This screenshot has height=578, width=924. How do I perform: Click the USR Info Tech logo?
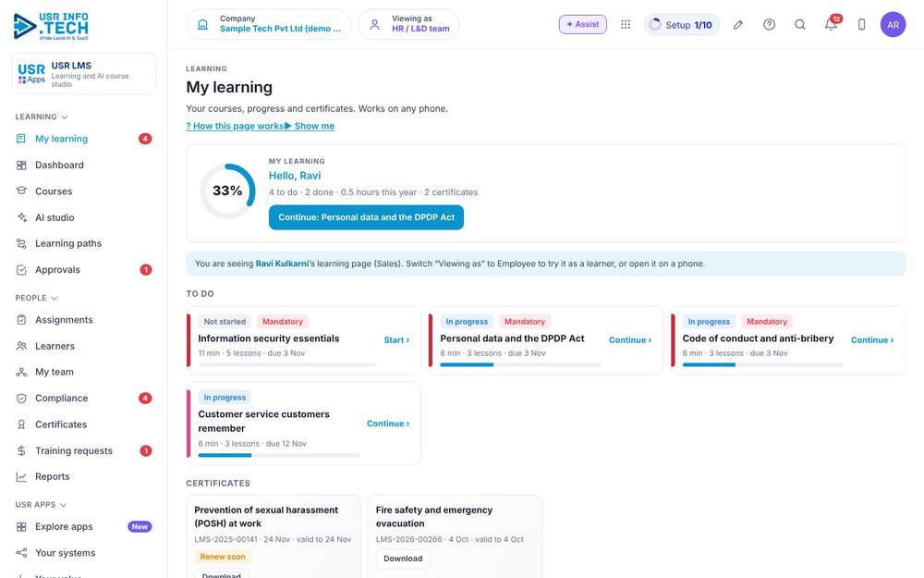coord(51,26)
